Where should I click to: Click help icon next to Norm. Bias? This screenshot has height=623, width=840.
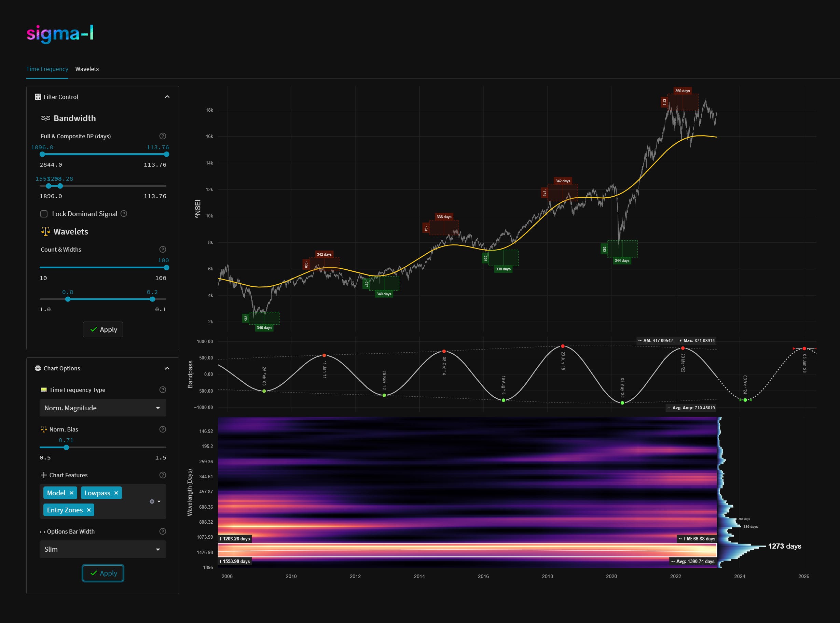pyautogui.click(x=163, y=429)
